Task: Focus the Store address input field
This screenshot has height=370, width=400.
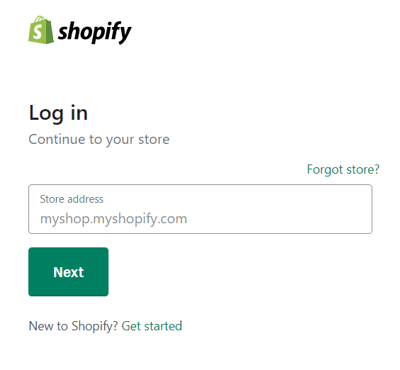Action: tap(200, 209)
